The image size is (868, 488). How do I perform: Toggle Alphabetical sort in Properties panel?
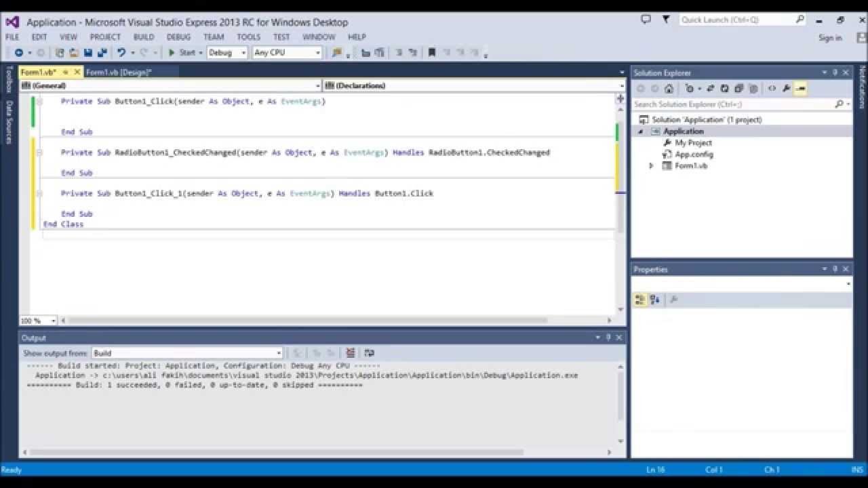[654, 300]
